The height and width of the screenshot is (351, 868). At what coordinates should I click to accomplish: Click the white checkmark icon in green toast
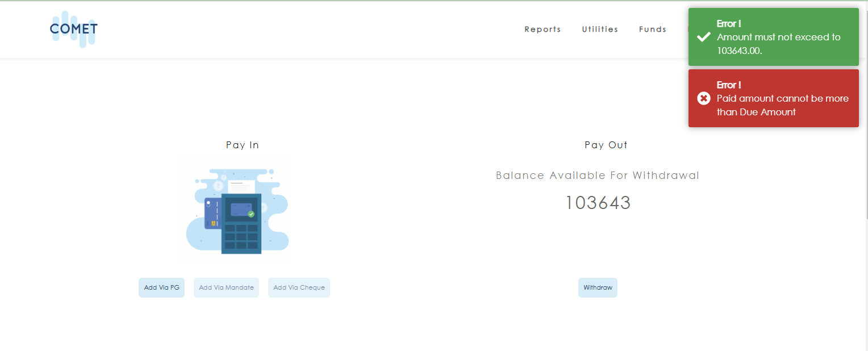pos(703,37)
